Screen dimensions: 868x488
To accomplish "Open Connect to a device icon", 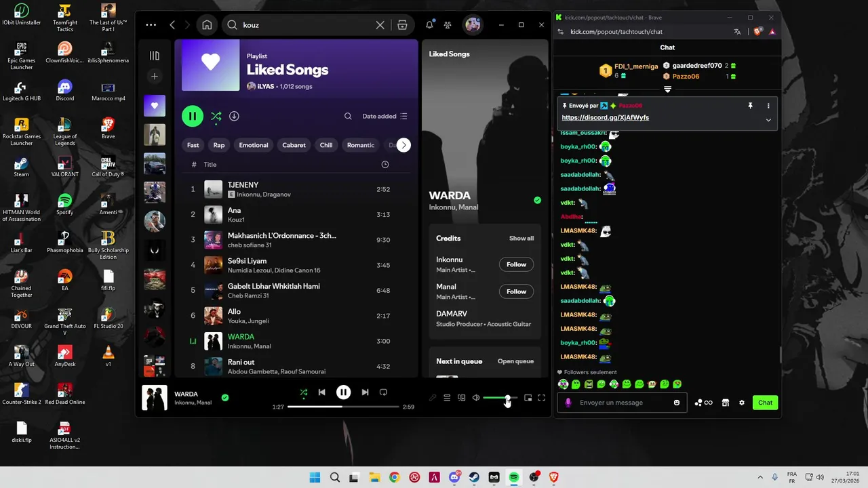I will click(462, 398).
